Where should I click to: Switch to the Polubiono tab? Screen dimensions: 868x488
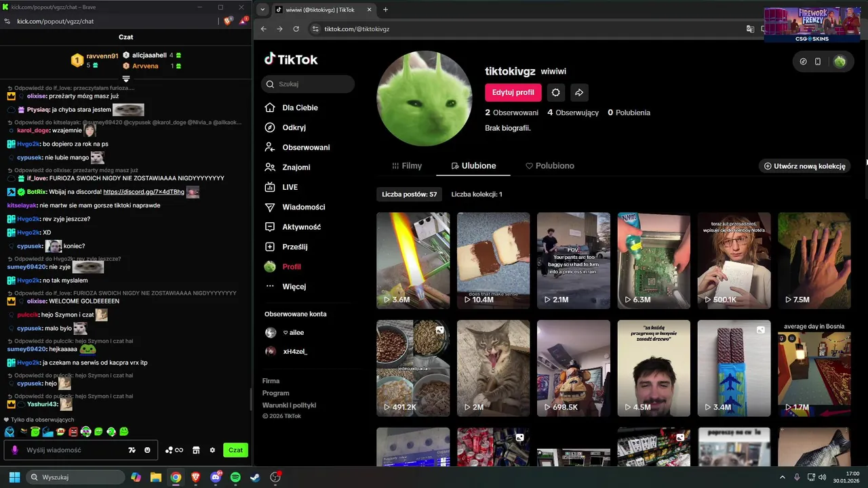(x=550, y=166)
